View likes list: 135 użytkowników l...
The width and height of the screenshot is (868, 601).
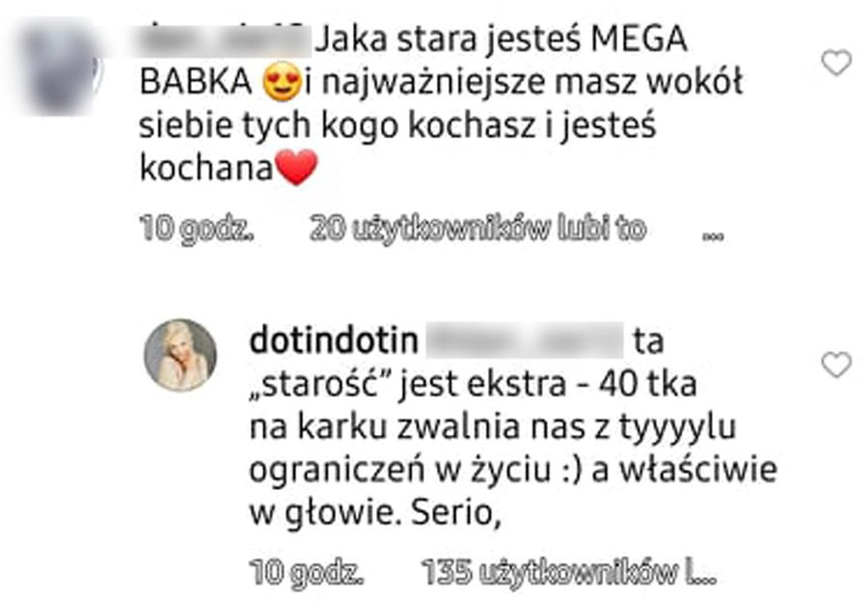click(x=568, y=572)
